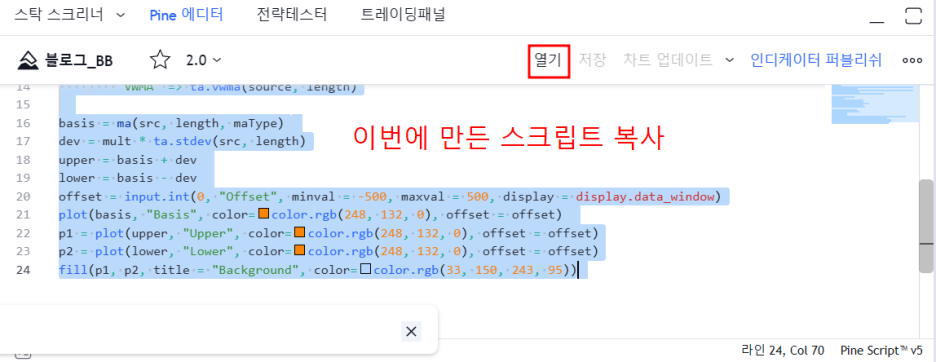936x362 pixels.
Task: Click line number 16 in the gutter
Action: tap(23, 123)
